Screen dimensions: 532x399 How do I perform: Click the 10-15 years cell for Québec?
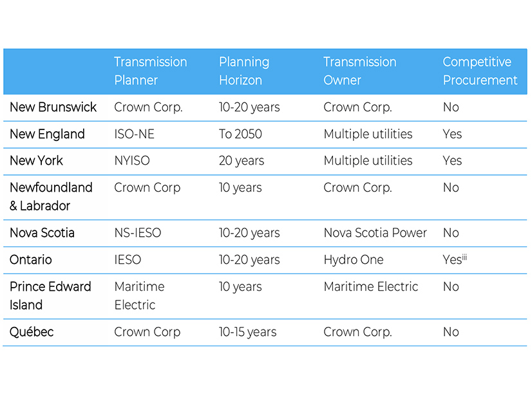coord(247,332)
